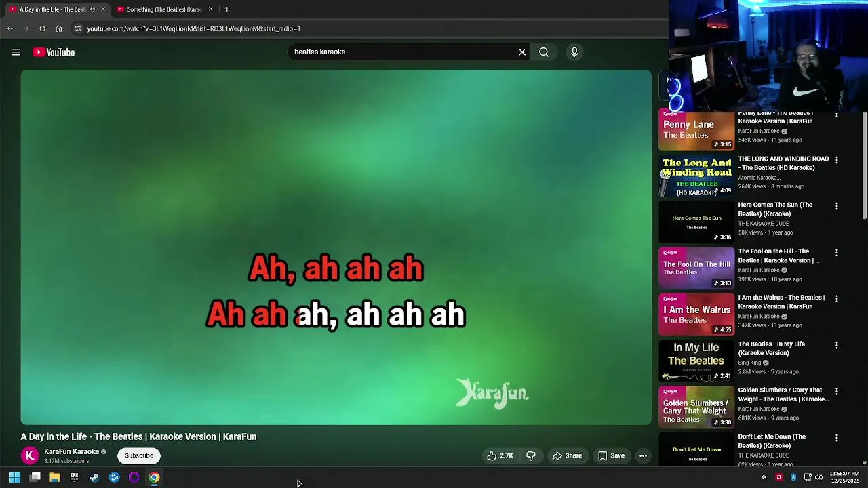Open options menu for Penny Lane video
The height and width of the screenshot is (488, 868).
[837, 115]
